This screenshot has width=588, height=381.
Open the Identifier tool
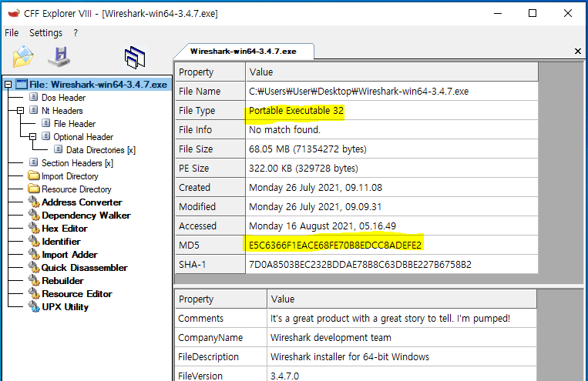[x=61, y=242]
